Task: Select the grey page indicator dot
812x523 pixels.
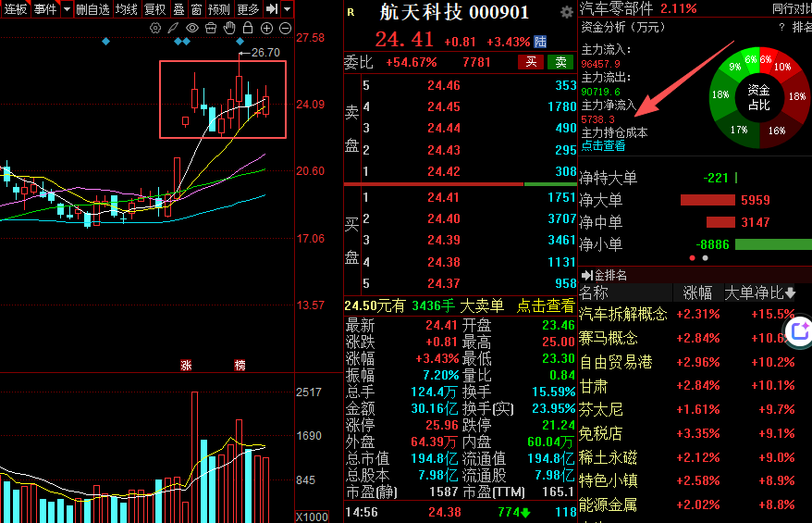Action: [x=705, y=257]
